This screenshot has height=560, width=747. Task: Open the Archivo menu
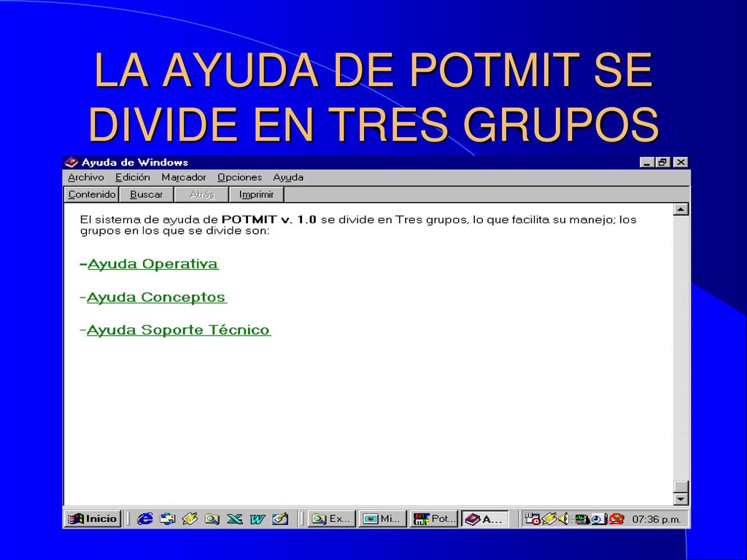[x=86, y=178]
